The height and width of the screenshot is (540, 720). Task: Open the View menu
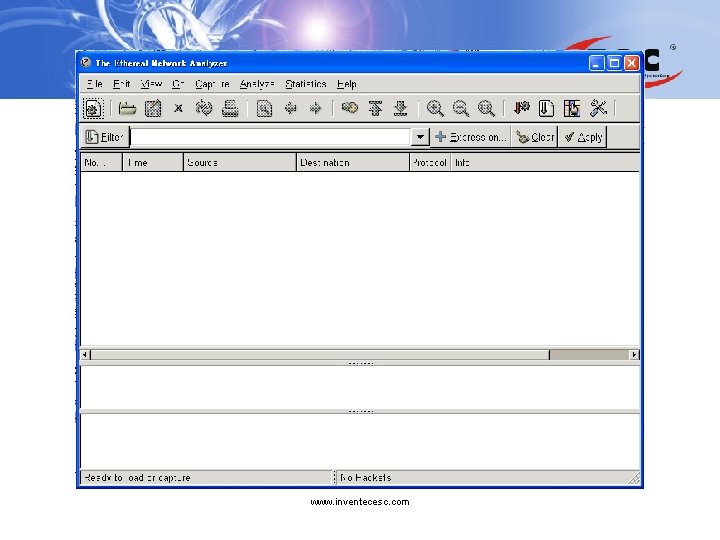click(x=151, y=84)
